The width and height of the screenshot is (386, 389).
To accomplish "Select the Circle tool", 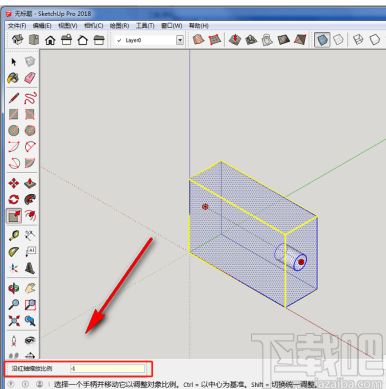I will (14, 130).
